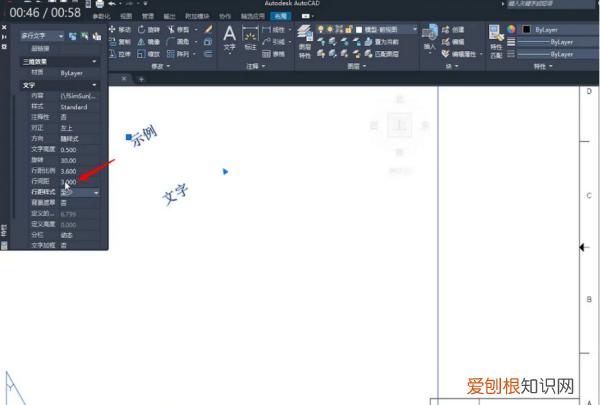Select the Copy (复制) tool

[x=120, y=42]
